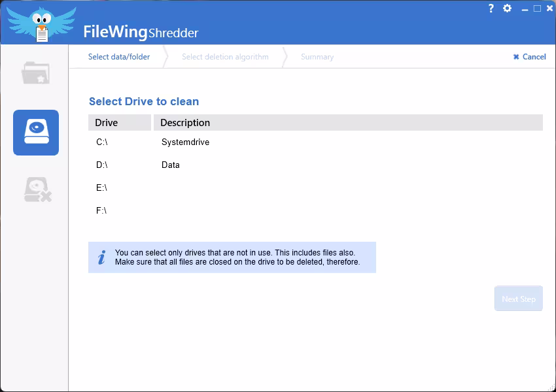556x392 pixels.
Task: Select the drive cleaning sidebar icon
Action: [x=36, y=133]
